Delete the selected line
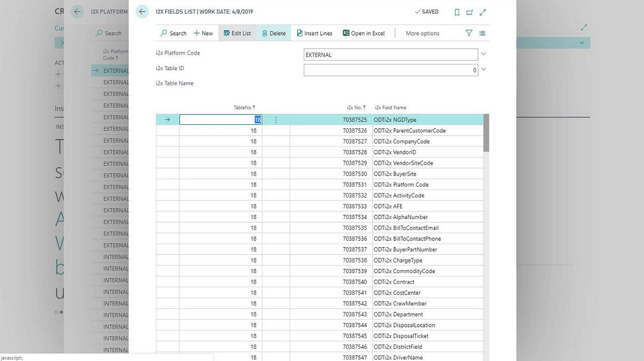This screenshot has height=361, width=644. coord(274,33)
